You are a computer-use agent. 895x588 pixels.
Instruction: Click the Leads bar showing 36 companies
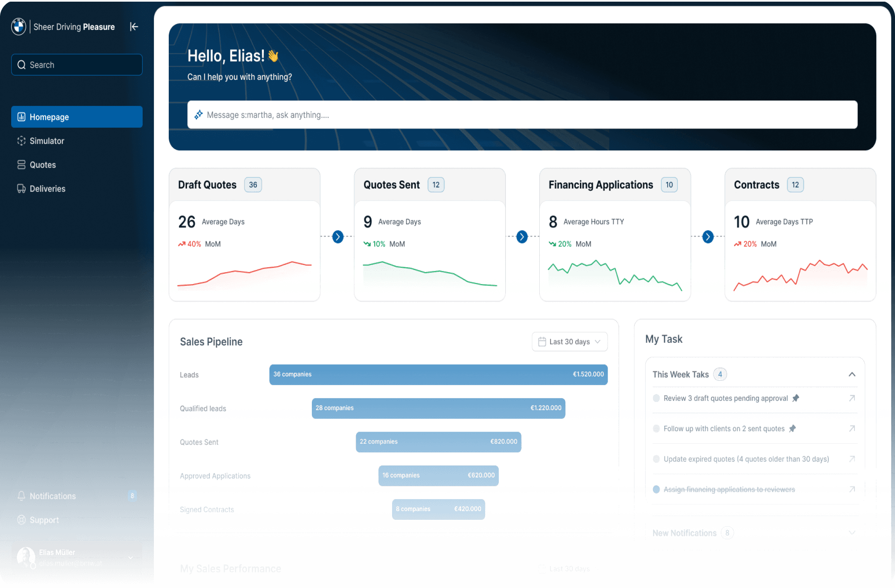pos(438,374)
